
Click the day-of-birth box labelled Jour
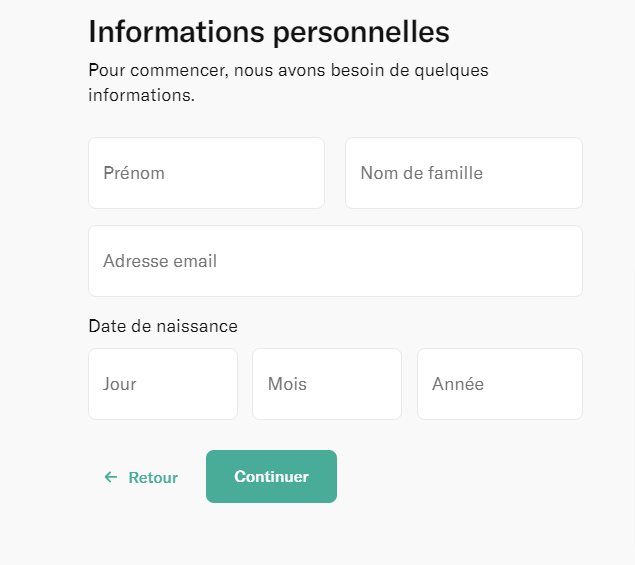163,384
